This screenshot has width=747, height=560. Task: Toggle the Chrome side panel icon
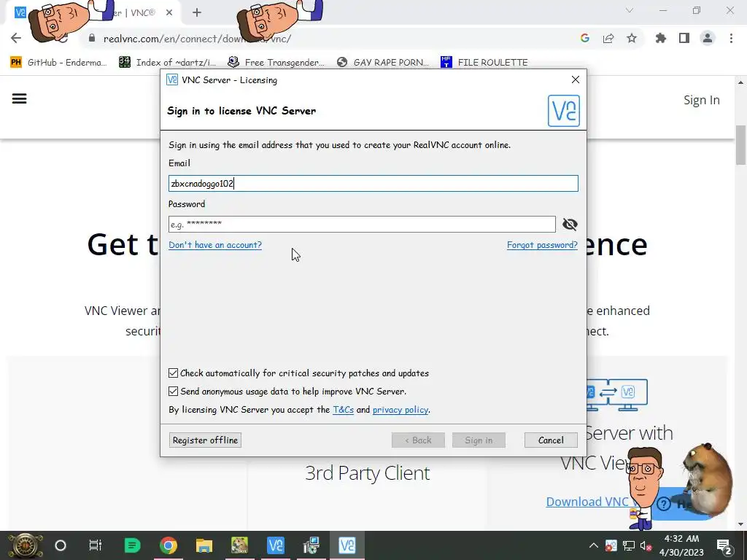(x=684, y=38)
